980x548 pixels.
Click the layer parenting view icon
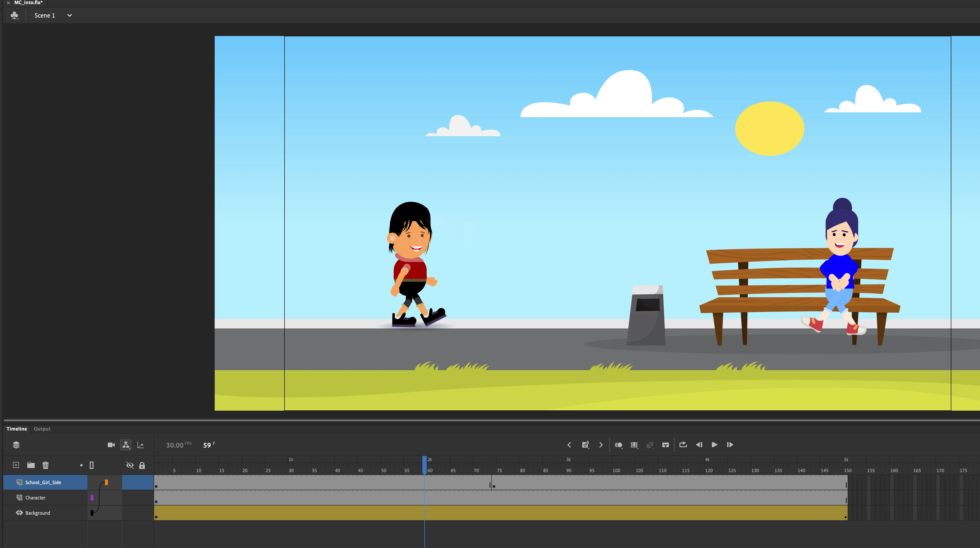point(126,445)
